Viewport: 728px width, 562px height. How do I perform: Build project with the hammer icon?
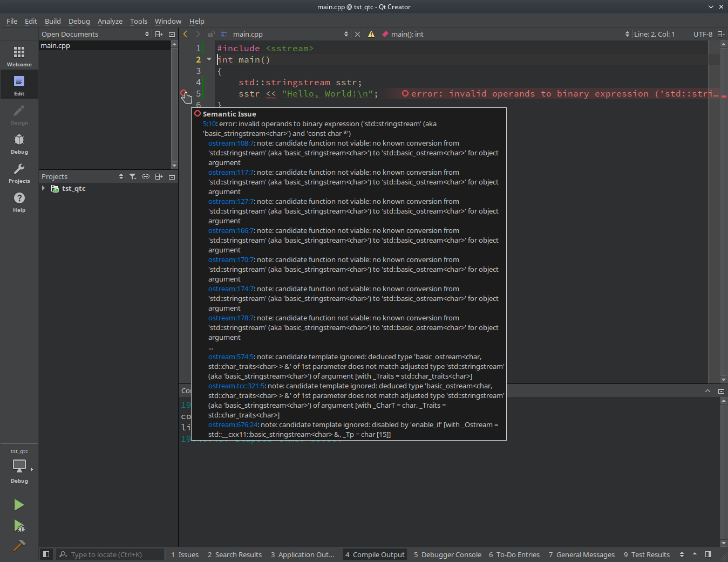click(x=19, y=545)
